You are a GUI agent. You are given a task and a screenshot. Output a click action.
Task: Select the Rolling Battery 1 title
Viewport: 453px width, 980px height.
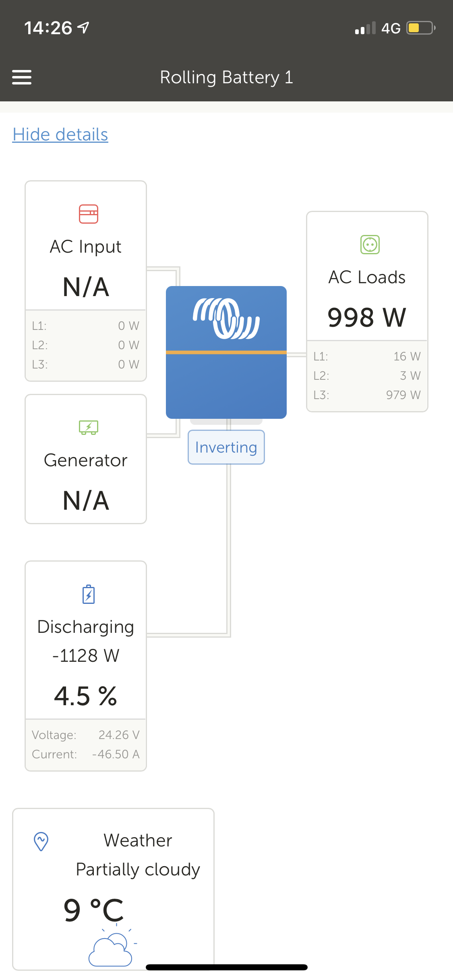226,77
